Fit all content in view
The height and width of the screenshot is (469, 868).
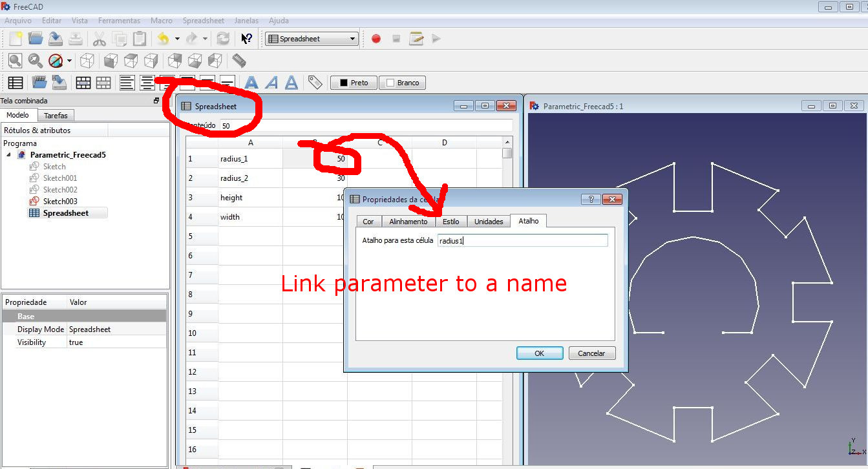[x=15, y=61]
